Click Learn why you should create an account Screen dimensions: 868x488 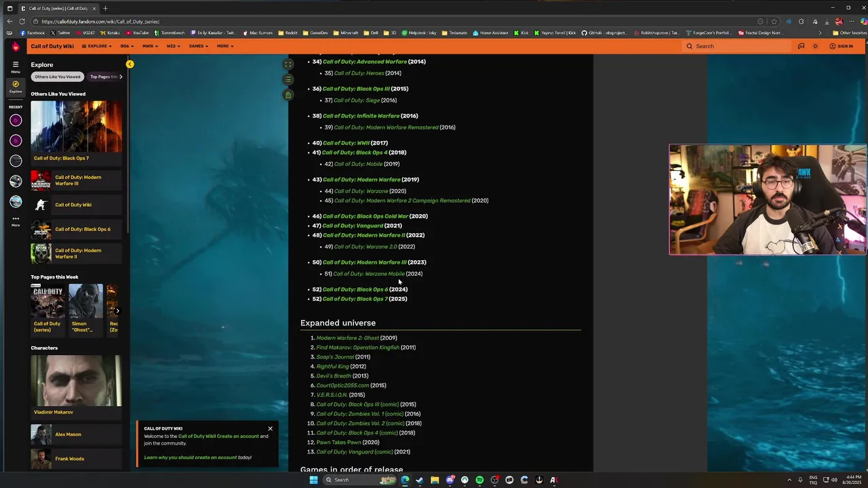(x=190, y=457)
